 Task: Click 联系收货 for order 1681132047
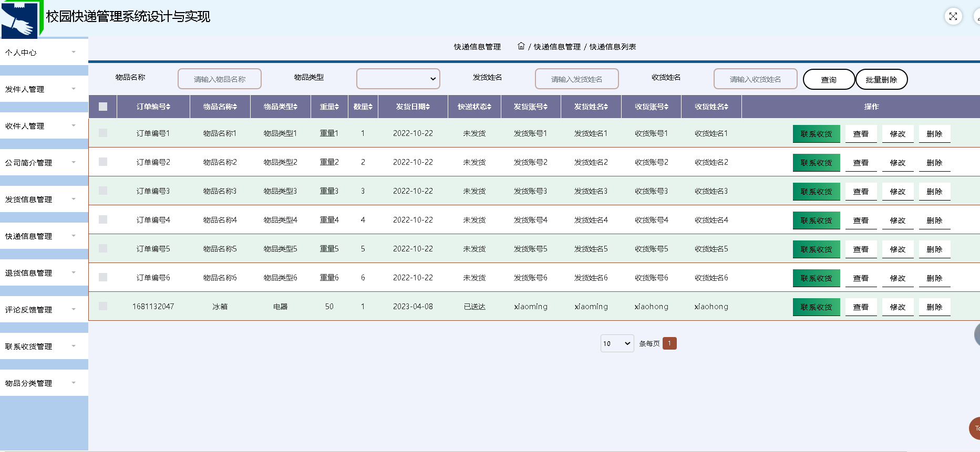coord(817,307)
